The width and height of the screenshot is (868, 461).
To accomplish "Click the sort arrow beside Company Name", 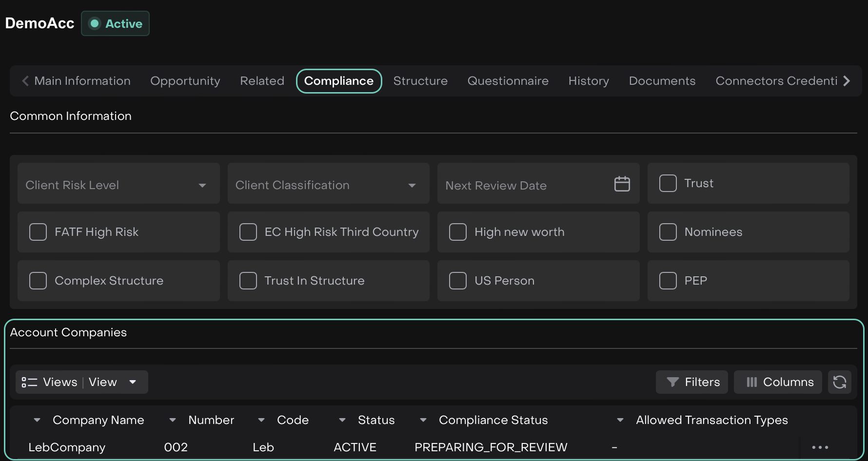I will tap(37, 420).
